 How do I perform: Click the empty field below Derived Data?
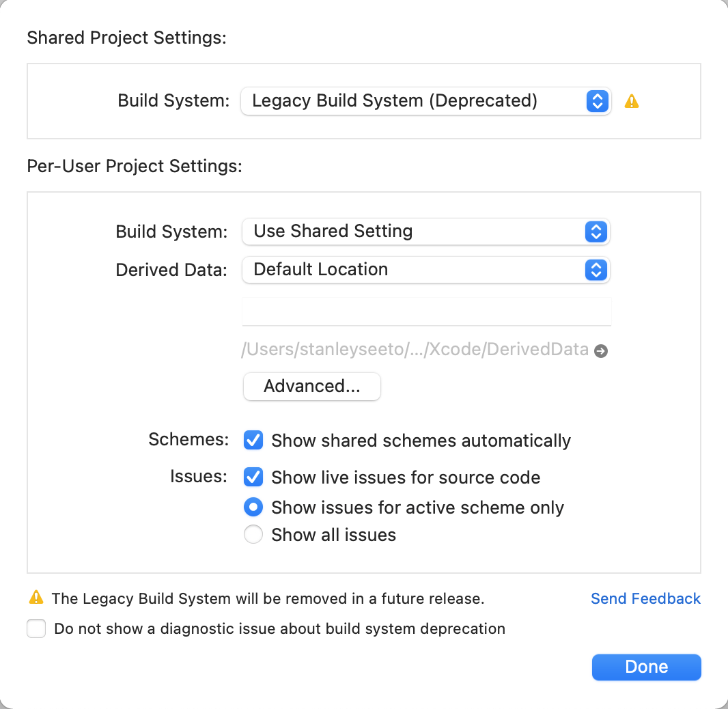coord(426,311)
